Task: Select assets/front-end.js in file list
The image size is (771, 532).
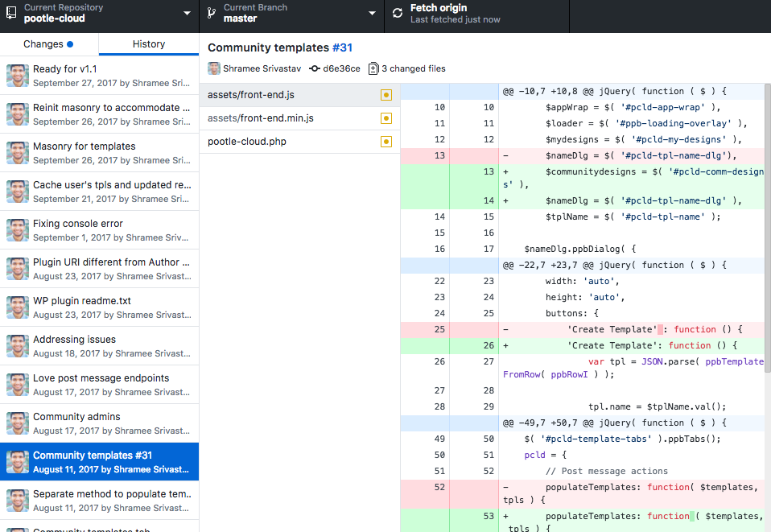Action: coord(299,95)
